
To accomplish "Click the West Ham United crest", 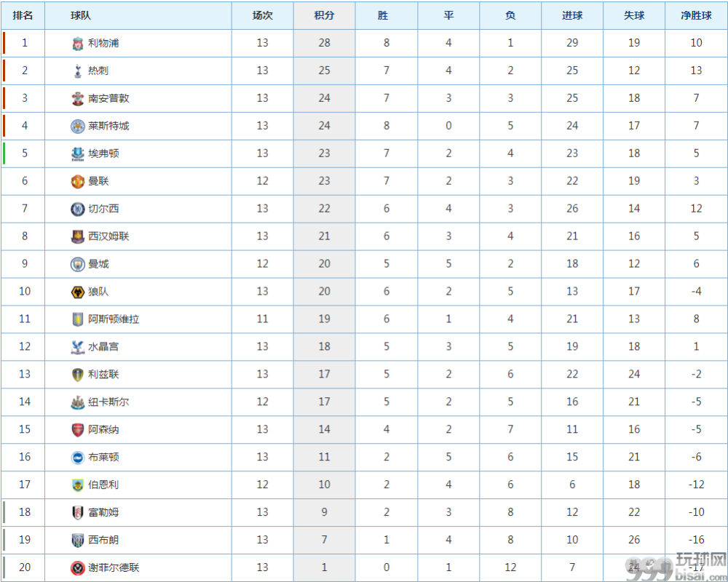I will click(78, 236).
